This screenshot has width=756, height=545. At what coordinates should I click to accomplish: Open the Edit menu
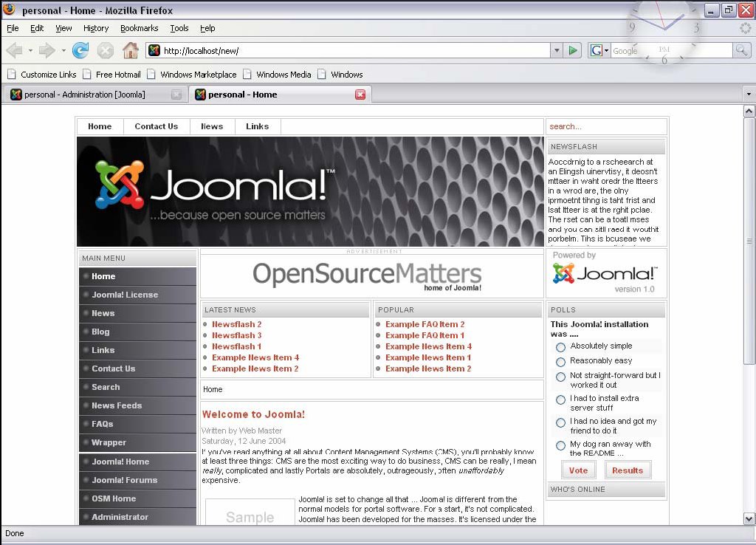[x=37, y=28]
